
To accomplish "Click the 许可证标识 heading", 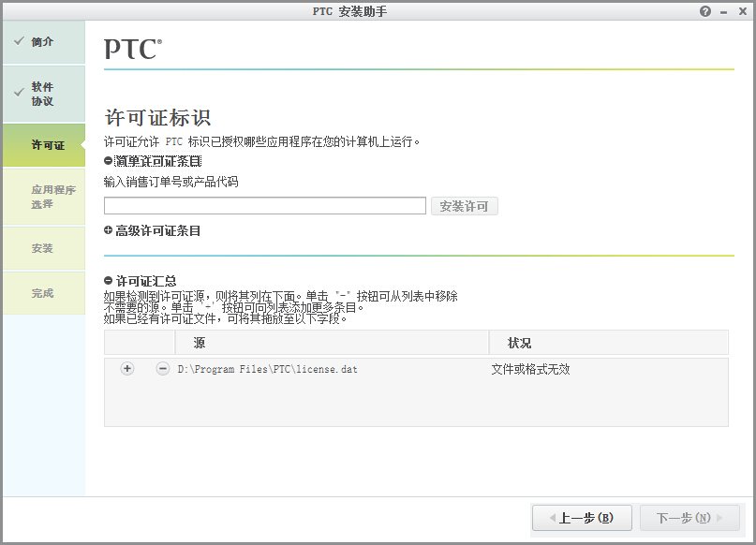I will coord(157,118).
